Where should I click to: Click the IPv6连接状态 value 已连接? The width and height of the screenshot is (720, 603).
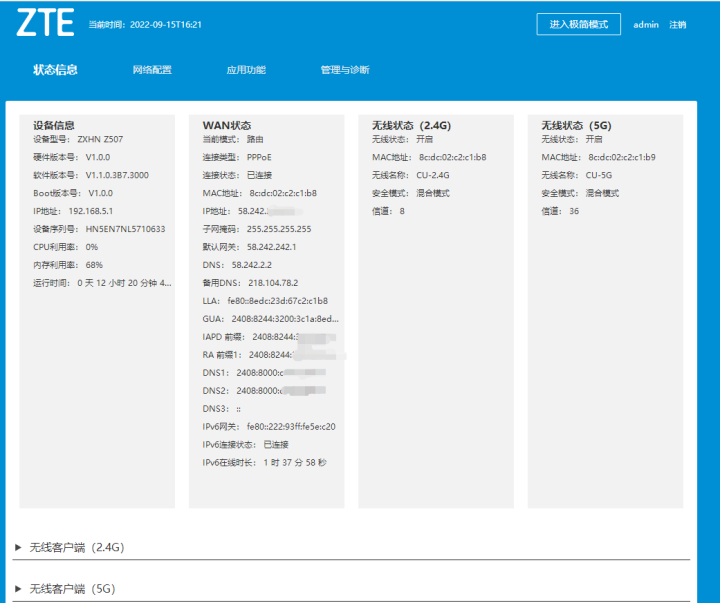pyautogui.click(x=276, y=445)
